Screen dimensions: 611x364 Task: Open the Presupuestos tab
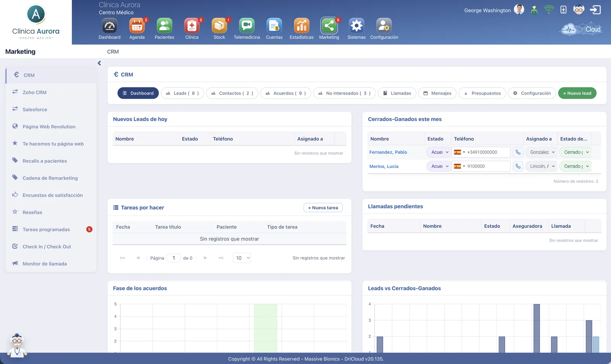click(x=482, y=93)
